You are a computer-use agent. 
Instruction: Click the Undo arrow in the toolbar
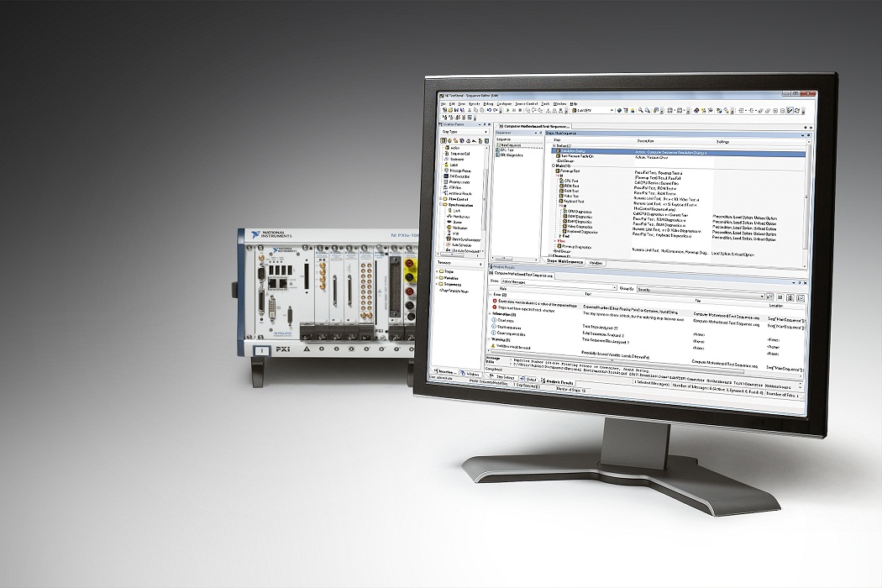(489, 110)
